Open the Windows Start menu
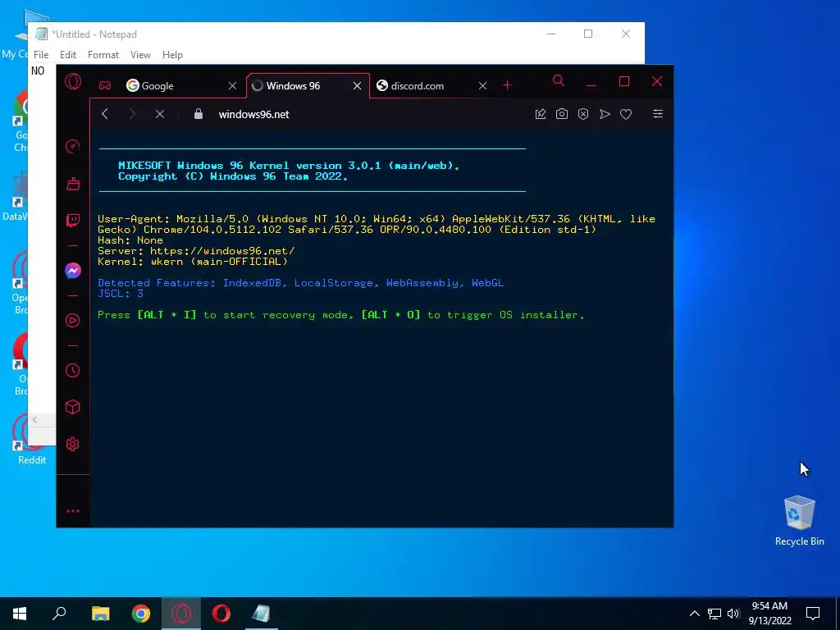Screen dimensions: 840x630 point(20,614)
